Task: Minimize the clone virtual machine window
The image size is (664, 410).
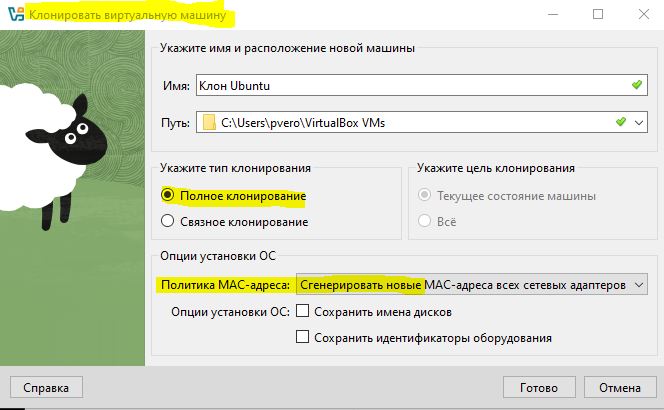Action: pos(552,15)
